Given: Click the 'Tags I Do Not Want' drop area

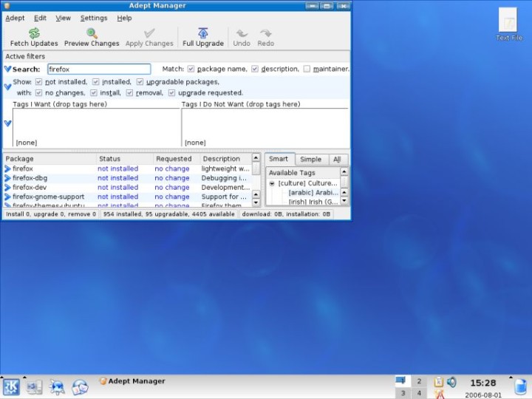Looking at the screenshot, I should click(x=265, y=127).
